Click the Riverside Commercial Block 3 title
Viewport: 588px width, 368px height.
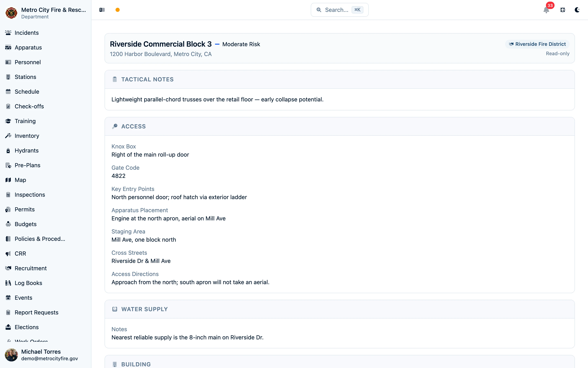[161, 44]
